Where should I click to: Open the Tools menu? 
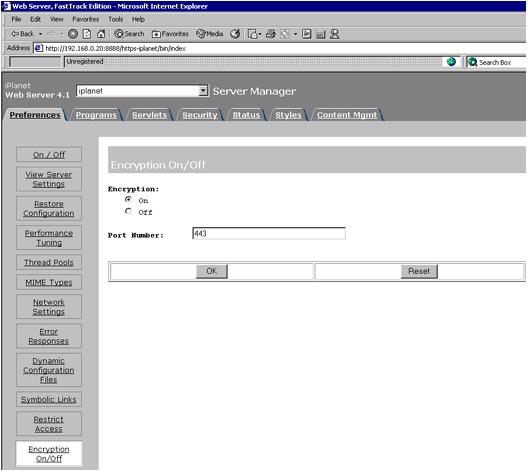[x=116, y=19]
